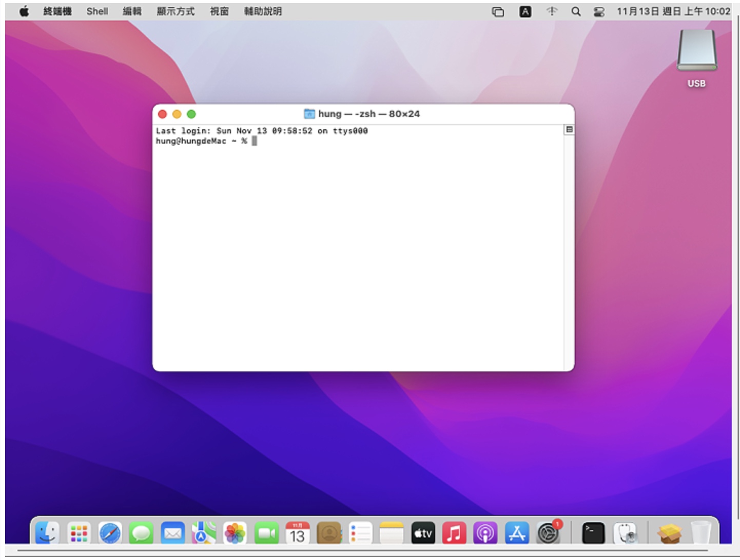Open Trash in the Dock
This screenshot has height=560, width=740.
point(700,533)
